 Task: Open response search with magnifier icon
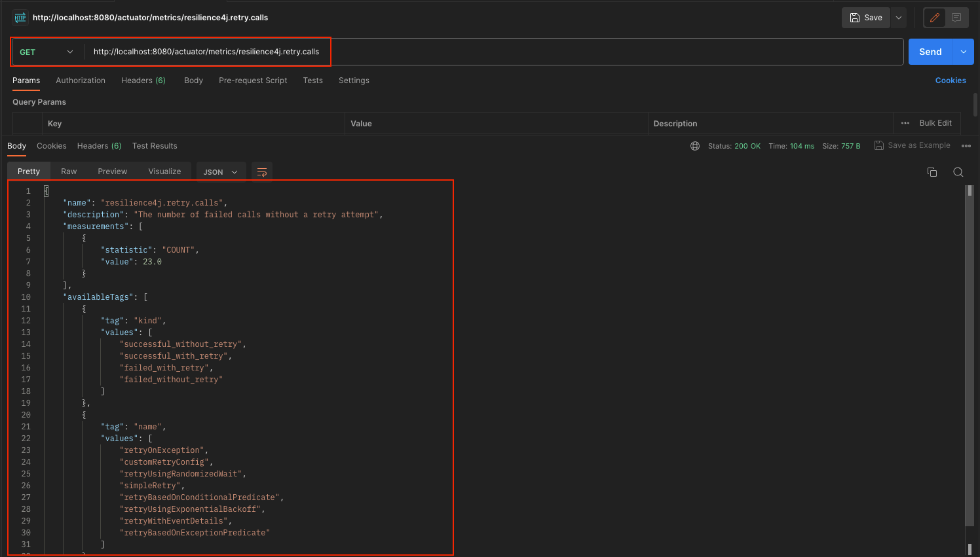958,171
